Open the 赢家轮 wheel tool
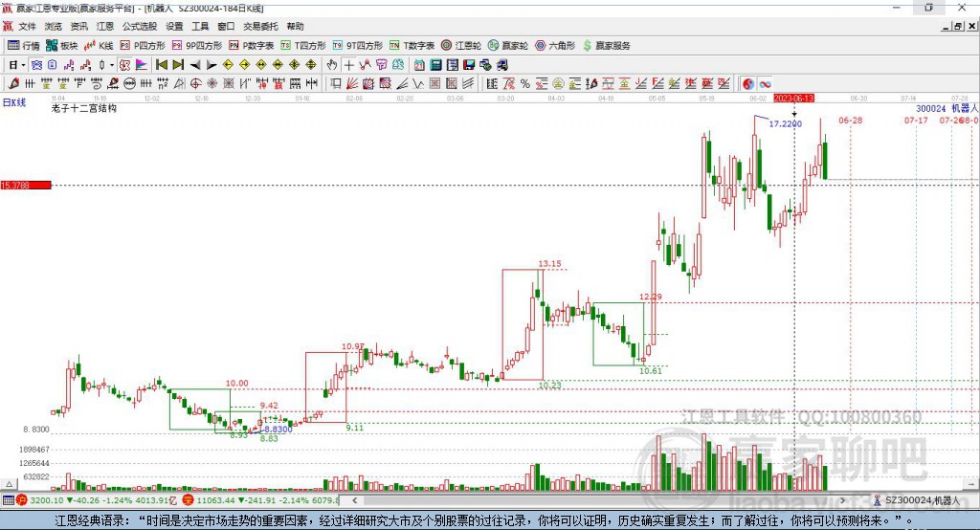The image size is (980, 530). (x=508, y=46)
